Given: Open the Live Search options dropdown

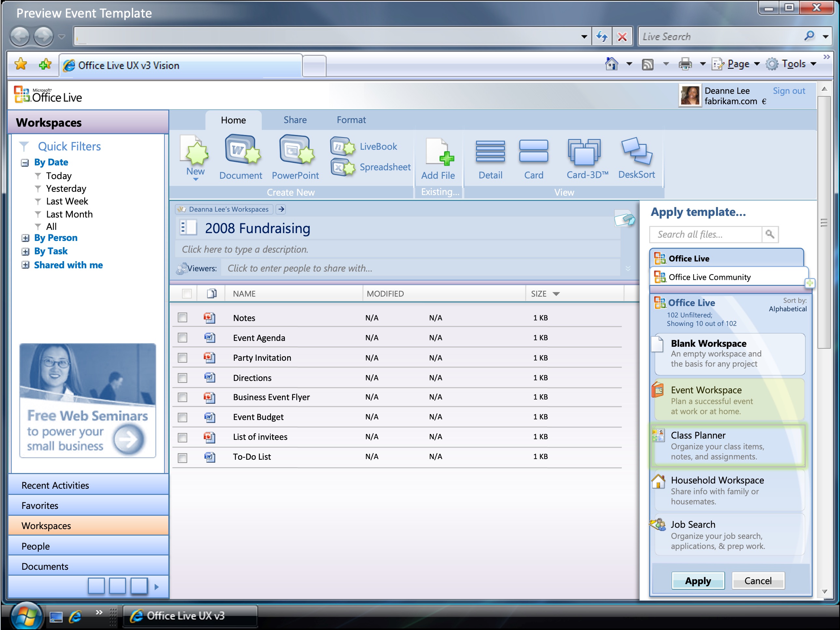Looking at the screenshot, I should pos(826,36).
